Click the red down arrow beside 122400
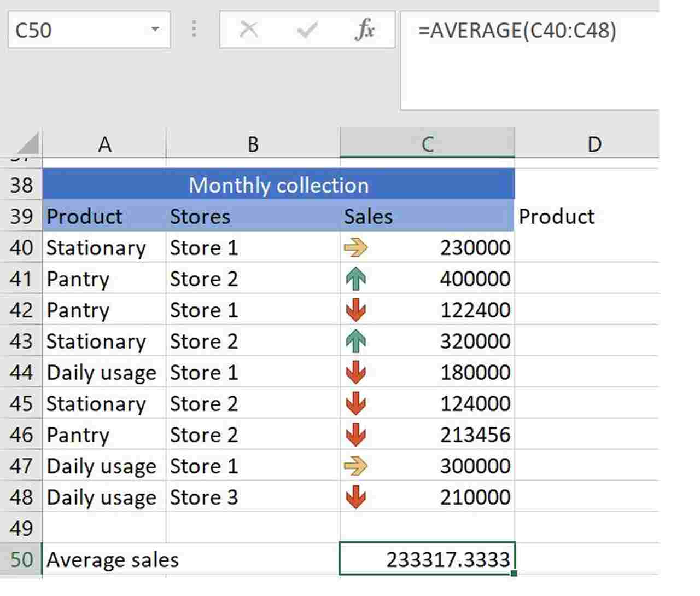This screenshot has width=700, height=596. 357,310
